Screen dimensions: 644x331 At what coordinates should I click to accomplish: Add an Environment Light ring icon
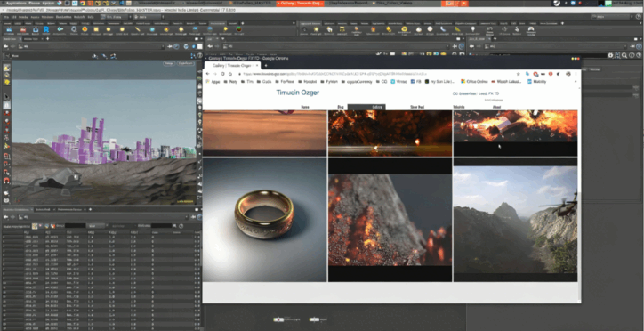pyautogui.click(x=404, y=29)
